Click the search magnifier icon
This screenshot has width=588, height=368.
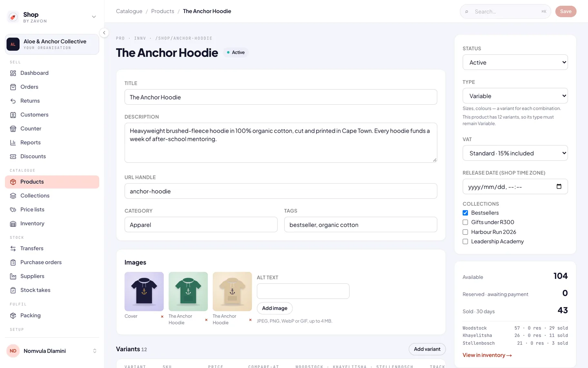(467, 12)
